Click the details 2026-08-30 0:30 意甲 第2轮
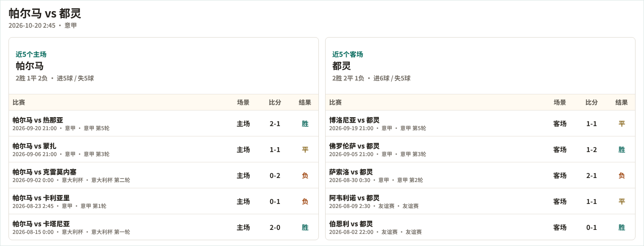Image resolution: width=644 pixels, height=246 pixels. [376, 180]
